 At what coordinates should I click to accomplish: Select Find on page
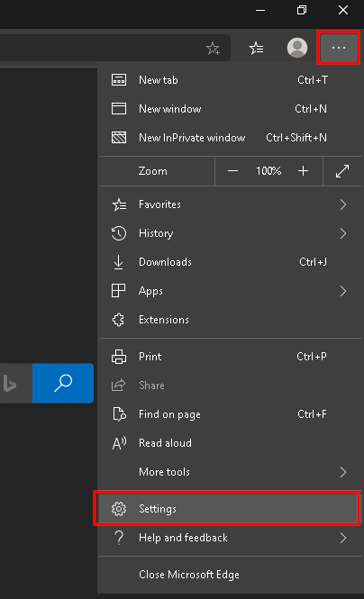[231, 414]
